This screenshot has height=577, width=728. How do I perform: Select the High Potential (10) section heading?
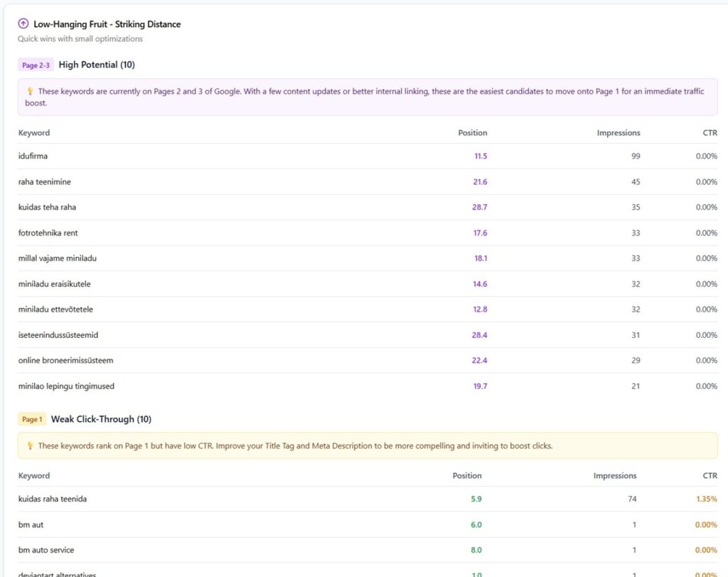tap(97, 65)
